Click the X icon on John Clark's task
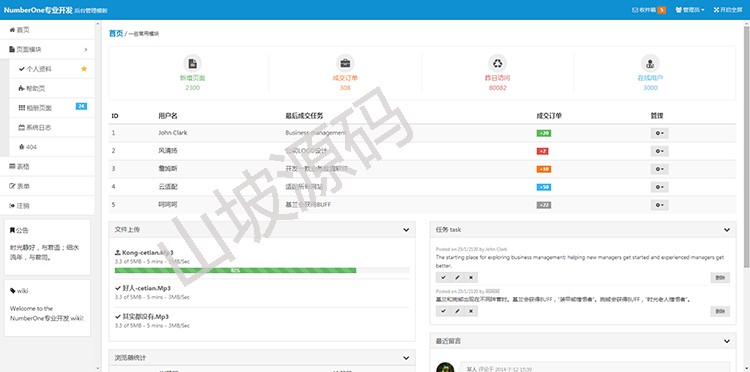Screen dimensions: 750x372 pos(471,277)
